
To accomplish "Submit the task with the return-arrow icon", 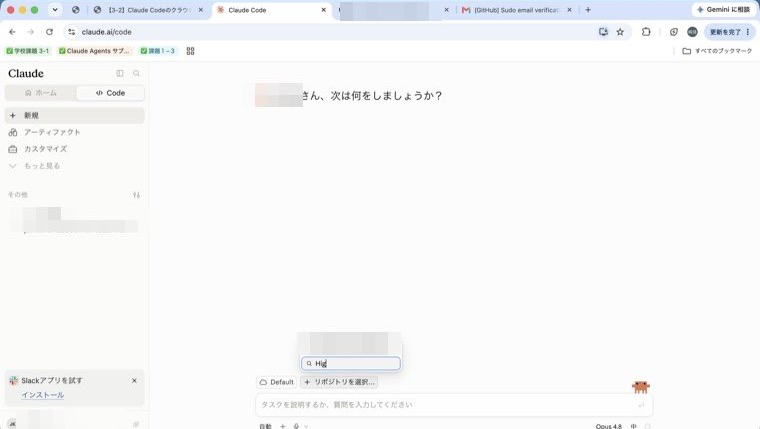I will [x=641, y=405].
